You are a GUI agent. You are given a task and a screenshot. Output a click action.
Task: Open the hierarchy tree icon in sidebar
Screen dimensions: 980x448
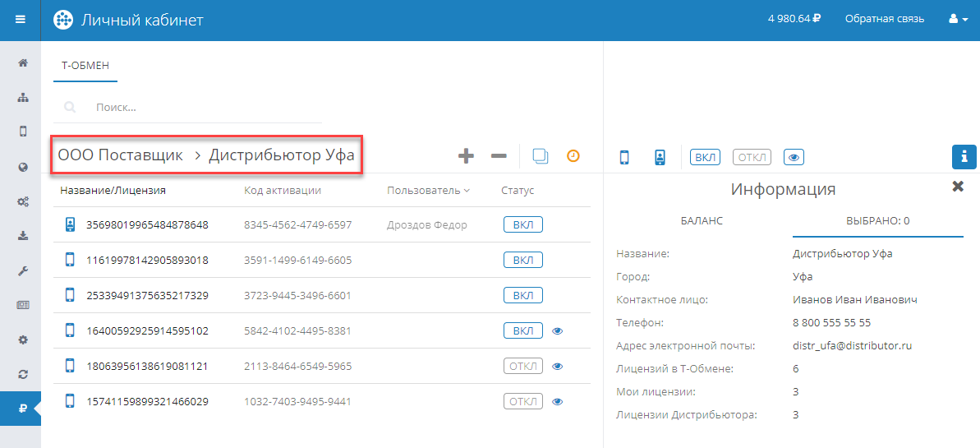click(x=23, y=97)
